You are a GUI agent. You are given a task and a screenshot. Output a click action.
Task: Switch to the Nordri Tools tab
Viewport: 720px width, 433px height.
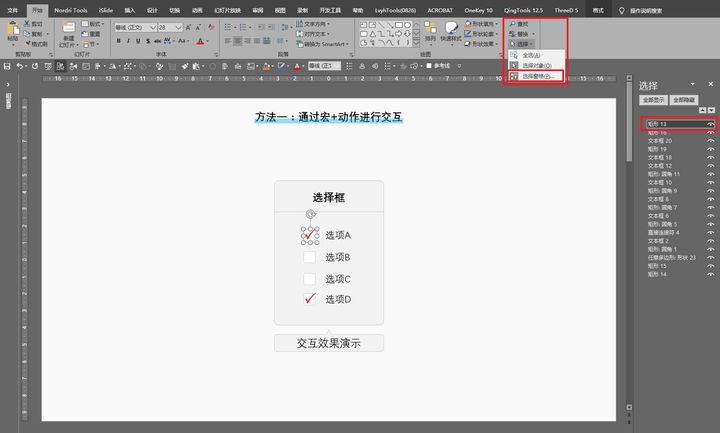pyautogui.click(x=71, y=10)
